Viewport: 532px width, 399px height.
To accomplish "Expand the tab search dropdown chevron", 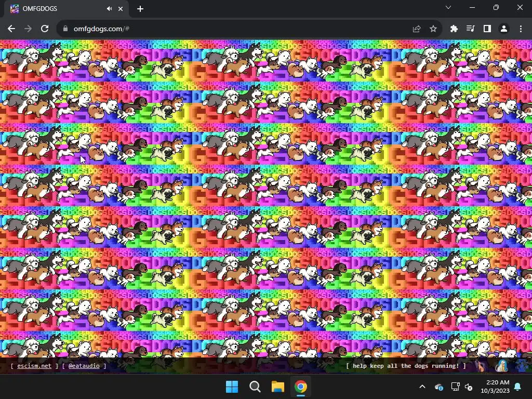I will tap(448, 7).
